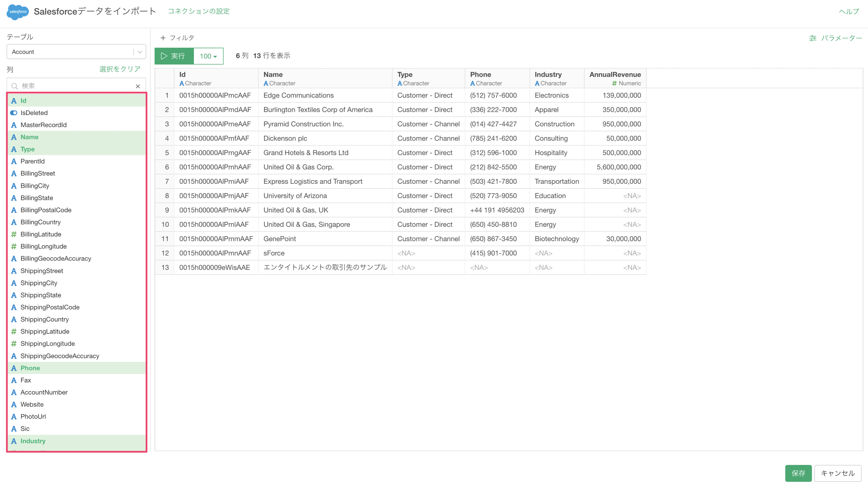The image size is (868, 486).
Task: Open the コネクションの設定 link
Action: (x=199, y=11)
